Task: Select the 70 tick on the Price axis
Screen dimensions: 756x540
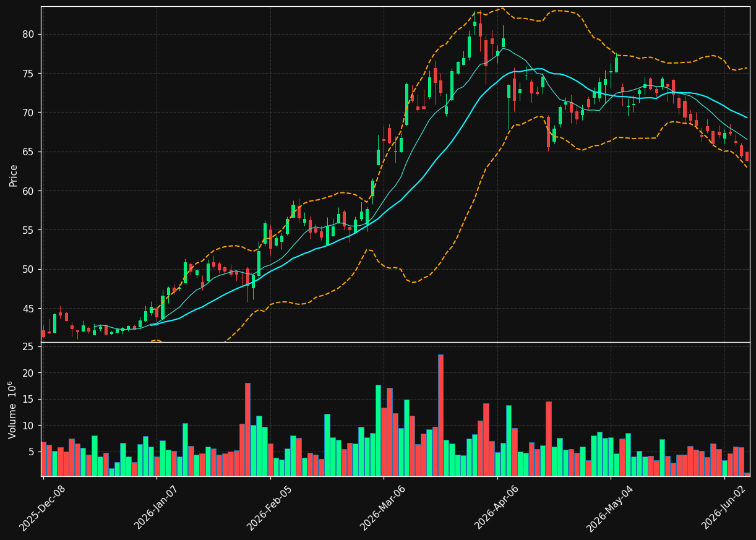Action: (x=29, y=113)
